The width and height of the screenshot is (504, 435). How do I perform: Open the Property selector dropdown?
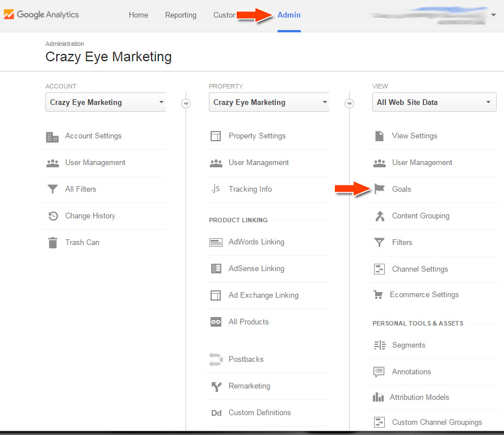[x=269, y=102]
